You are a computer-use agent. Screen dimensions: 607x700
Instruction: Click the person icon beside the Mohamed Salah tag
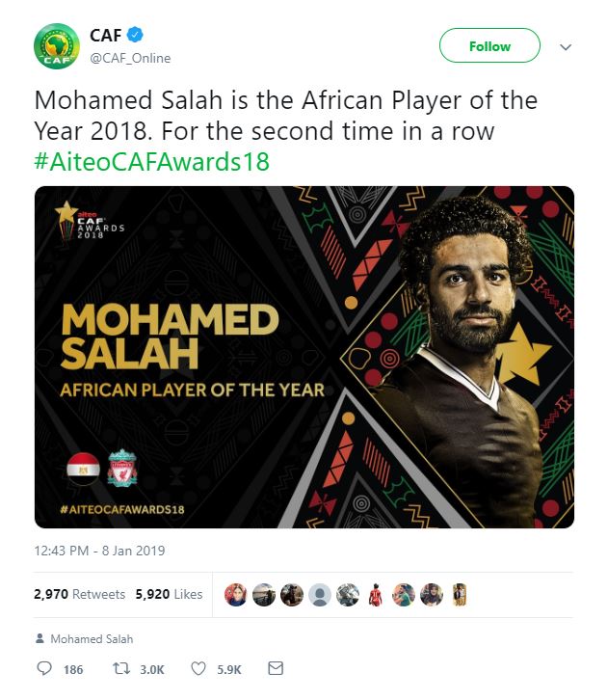click(x=39, y=639)
